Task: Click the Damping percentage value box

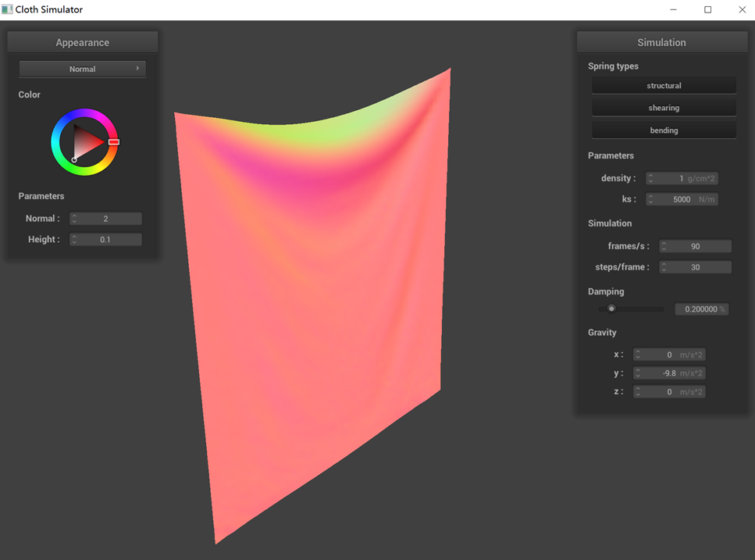Action: point(701,309)
